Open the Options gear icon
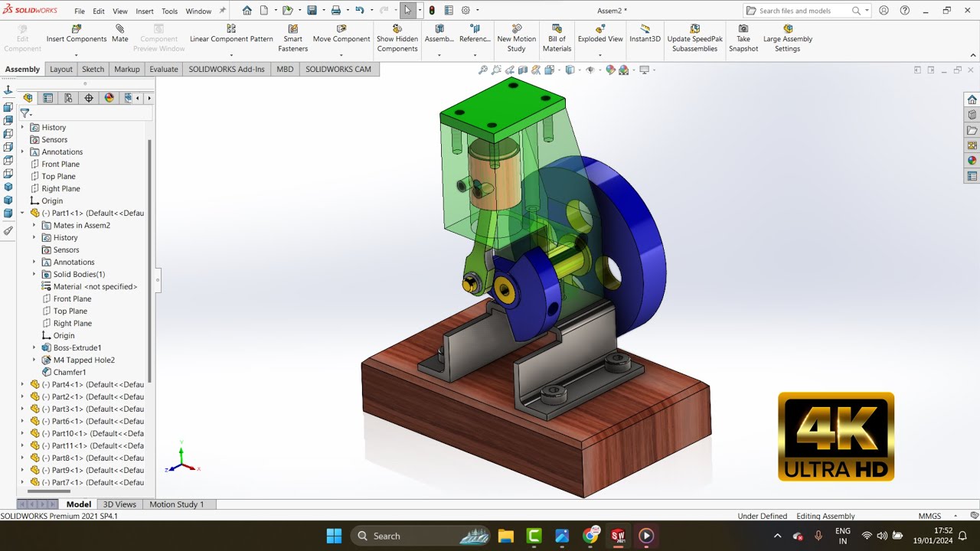This screenshot has height=551, width=980. [465, 11]
